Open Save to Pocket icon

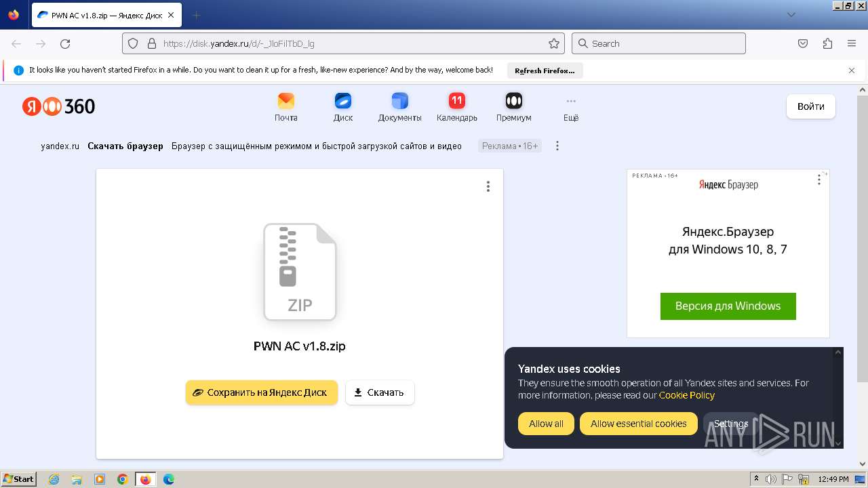[x=803, y=43]
